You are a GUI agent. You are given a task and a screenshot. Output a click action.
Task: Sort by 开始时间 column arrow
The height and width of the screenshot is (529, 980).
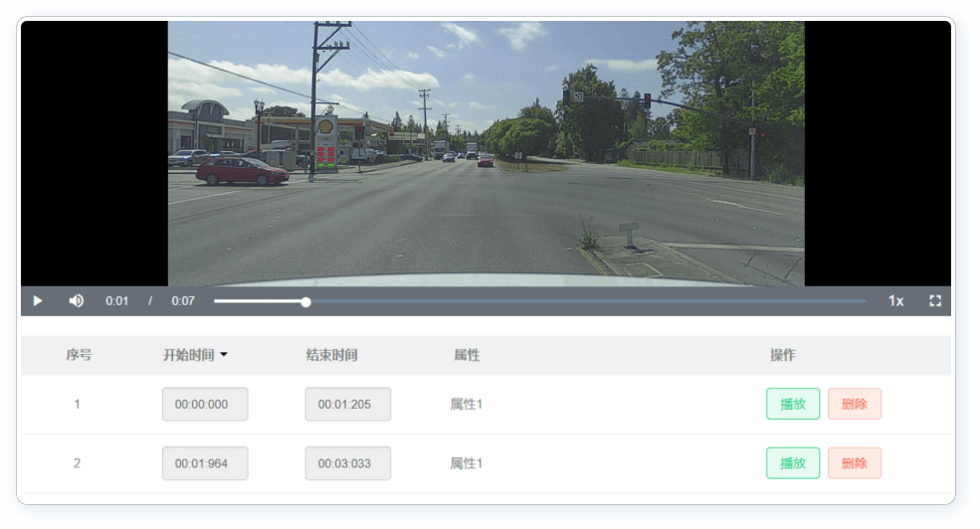pyautogui.click(x=224, y=355)
